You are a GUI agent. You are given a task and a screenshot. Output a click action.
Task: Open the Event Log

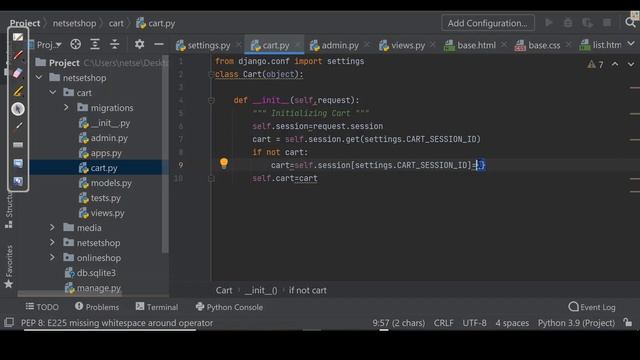[592, 307]
